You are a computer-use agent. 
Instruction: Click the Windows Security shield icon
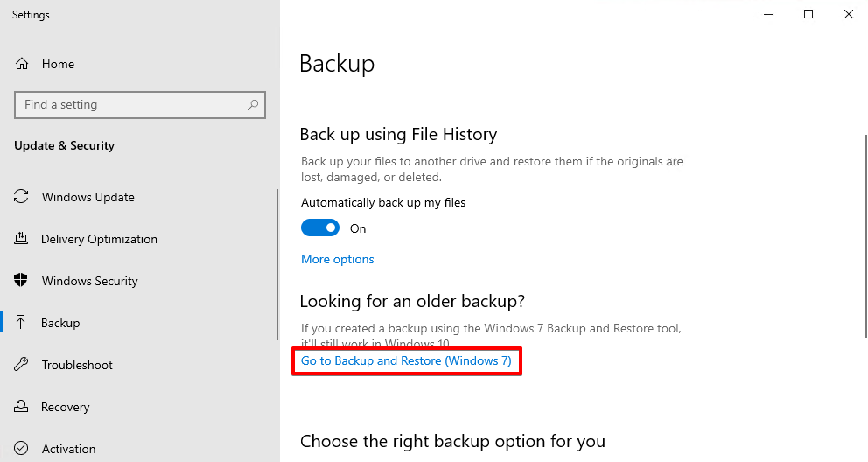[22, 281]
